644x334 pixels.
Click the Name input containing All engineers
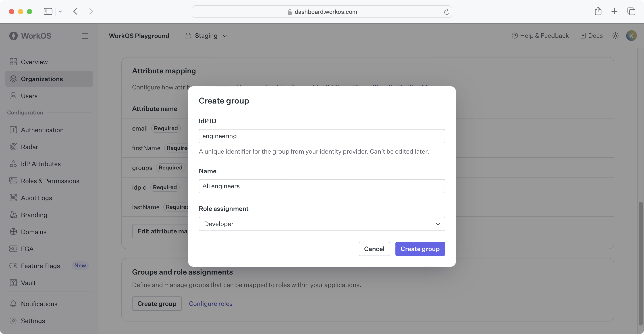322,186
